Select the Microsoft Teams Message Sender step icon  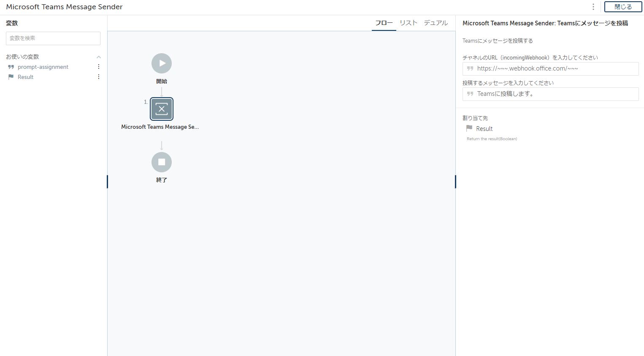pos(162,109)
